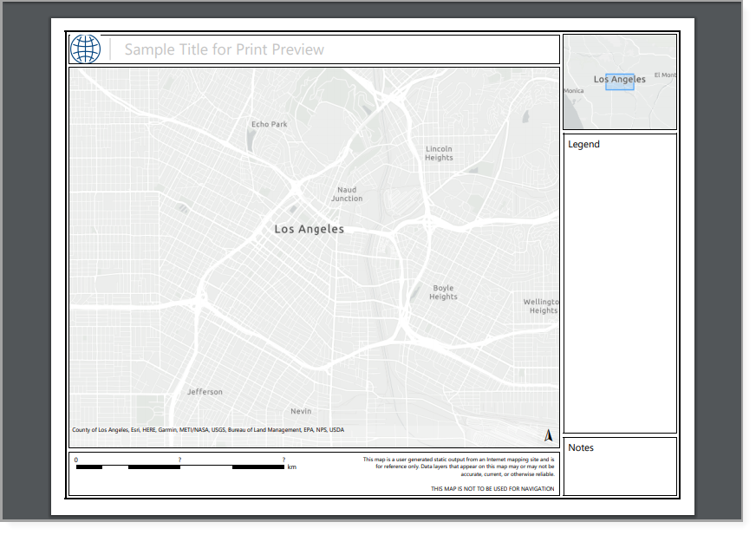Click the Lincoln Heights map label

(x=439, y=153)
